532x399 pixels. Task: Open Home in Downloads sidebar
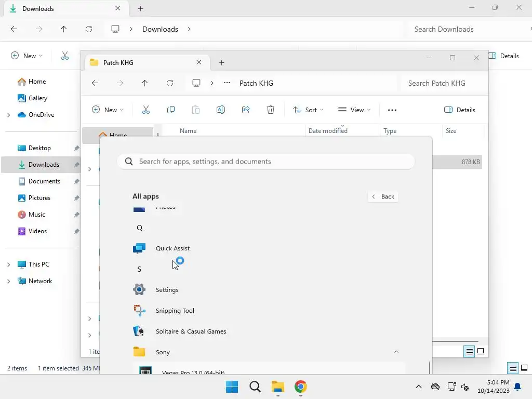pyautogui.click(x=37, y=82)
